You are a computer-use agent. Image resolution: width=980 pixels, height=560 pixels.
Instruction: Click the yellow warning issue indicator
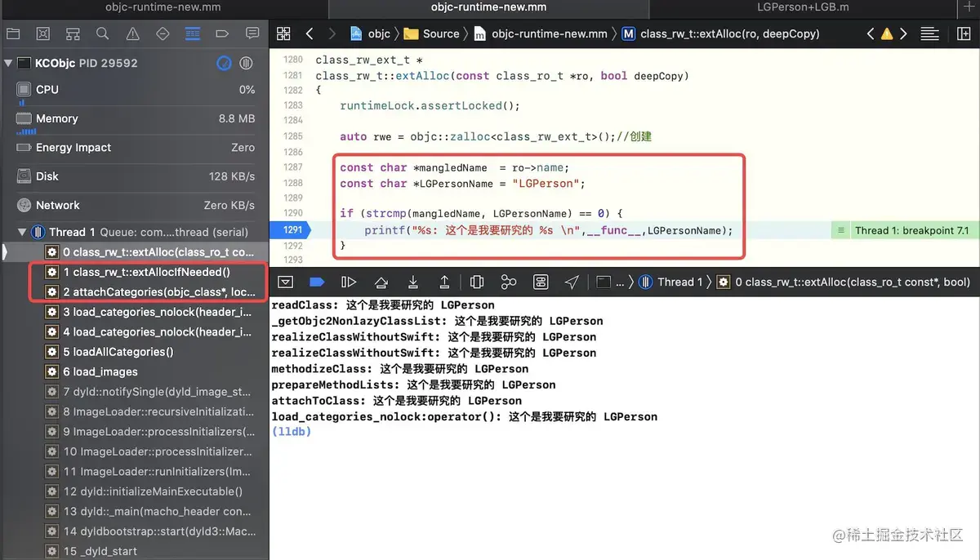tap(887, 34)
